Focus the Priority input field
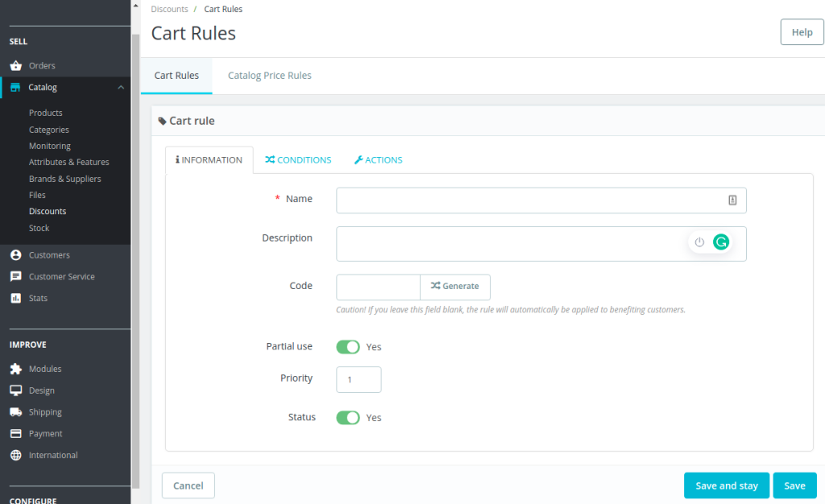 pos(359,379)
